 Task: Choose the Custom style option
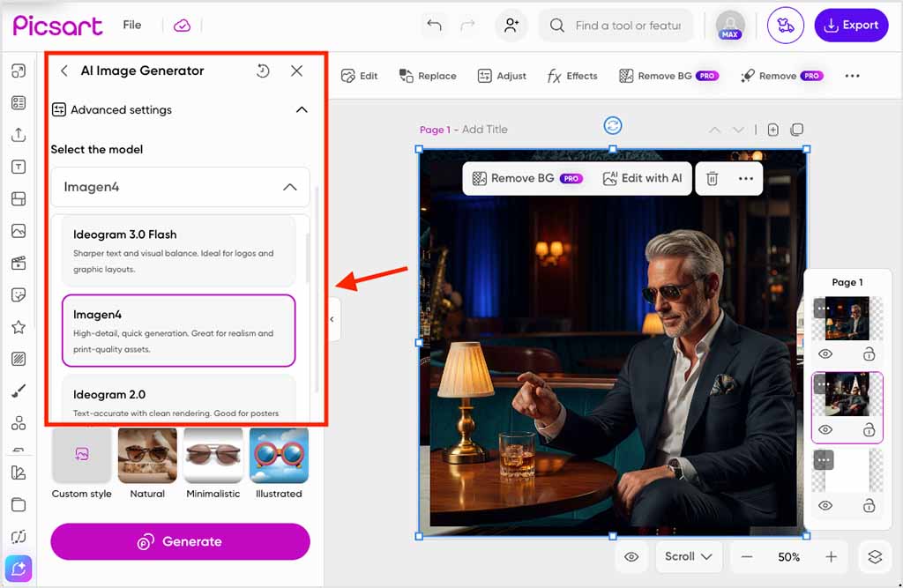pos(82,463)
